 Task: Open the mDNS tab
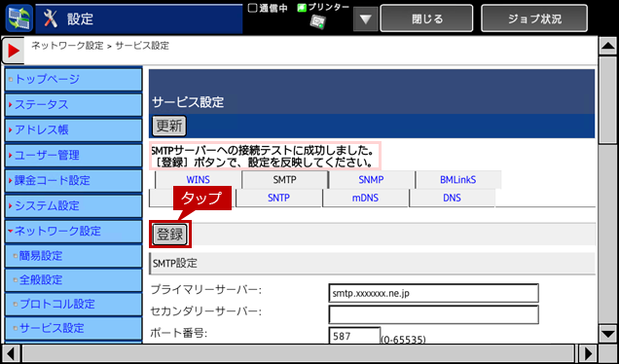point(365,198)
